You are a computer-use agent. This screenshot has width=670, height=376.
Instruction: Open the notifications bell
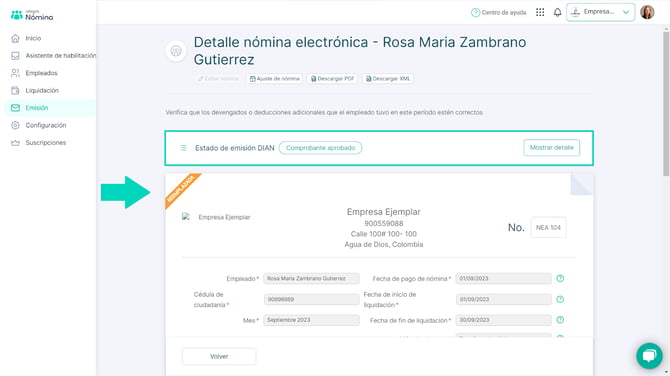pyautogui.click(x=557, y=12)
